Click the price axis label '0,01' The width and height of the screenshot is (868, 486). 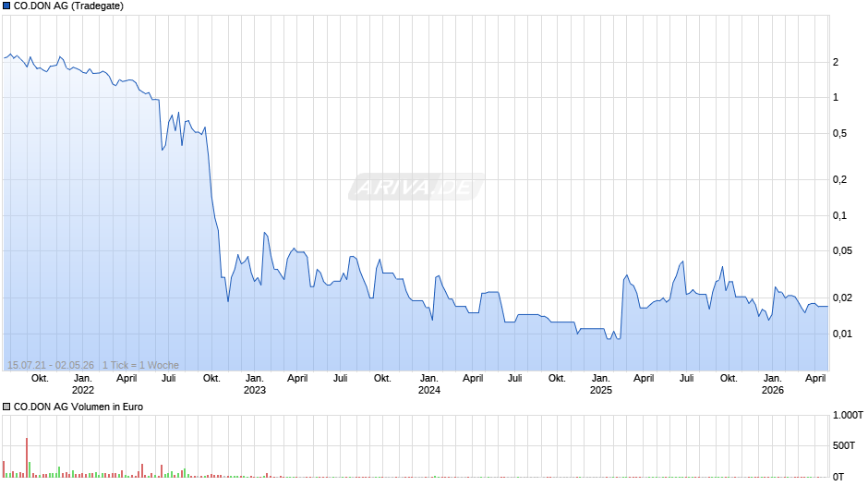pyautogui.click(x=842, y=334)
